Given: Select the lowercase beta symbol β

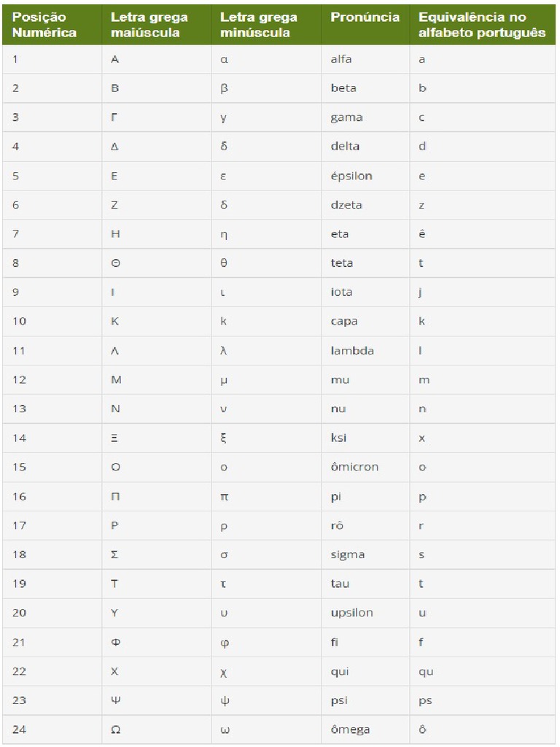Looking at the screenshot, I should [x=224, y=88].
